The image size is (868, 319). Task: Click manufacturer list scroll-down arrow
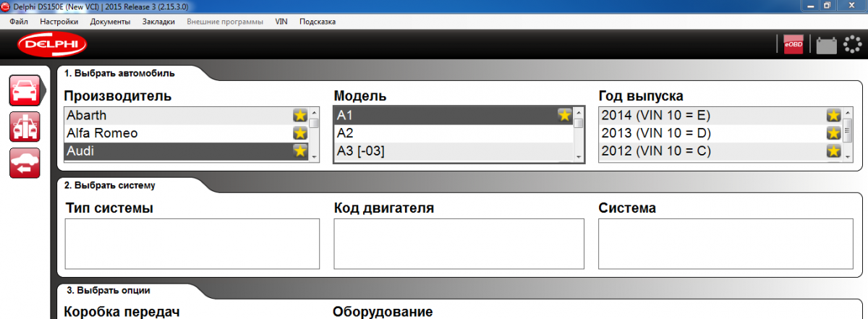point(314,156)
